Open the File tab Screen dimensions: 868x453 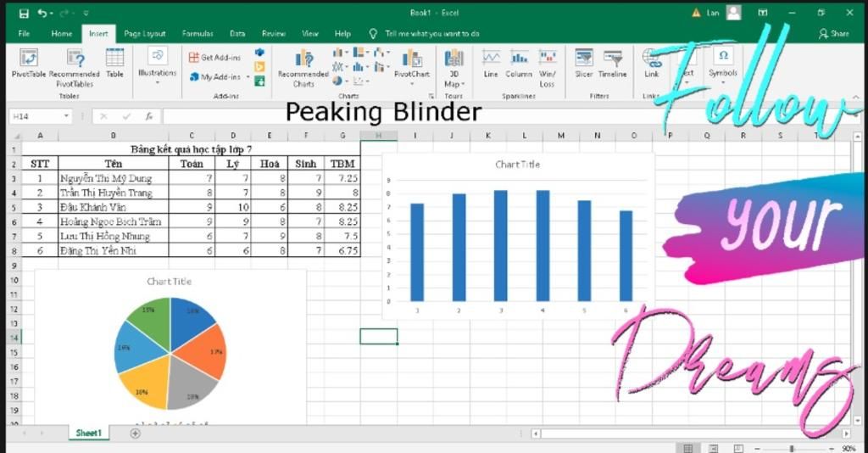click(x=24, y=33)
